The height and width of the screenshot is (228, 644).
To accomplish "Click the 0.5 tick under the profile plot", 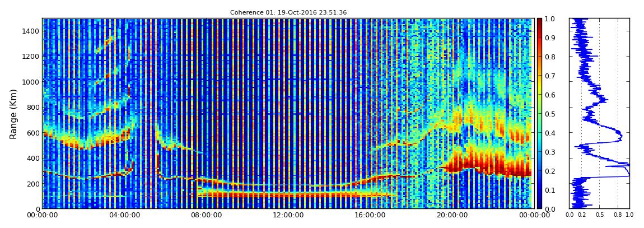I will (x=600, y=215).
